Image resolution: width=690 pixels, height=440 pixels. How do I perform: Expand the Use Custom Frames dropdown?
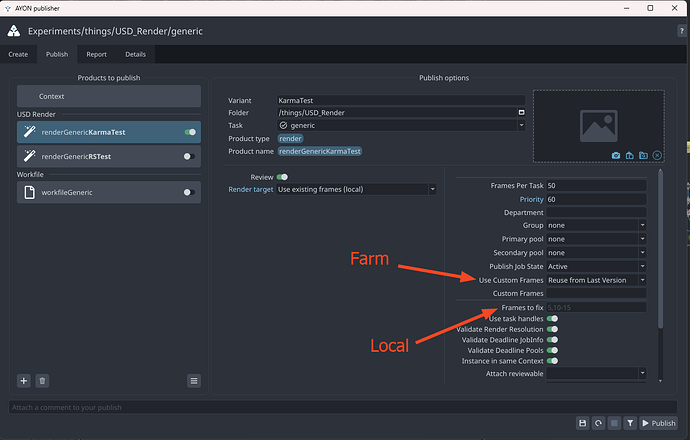point(595,280)
